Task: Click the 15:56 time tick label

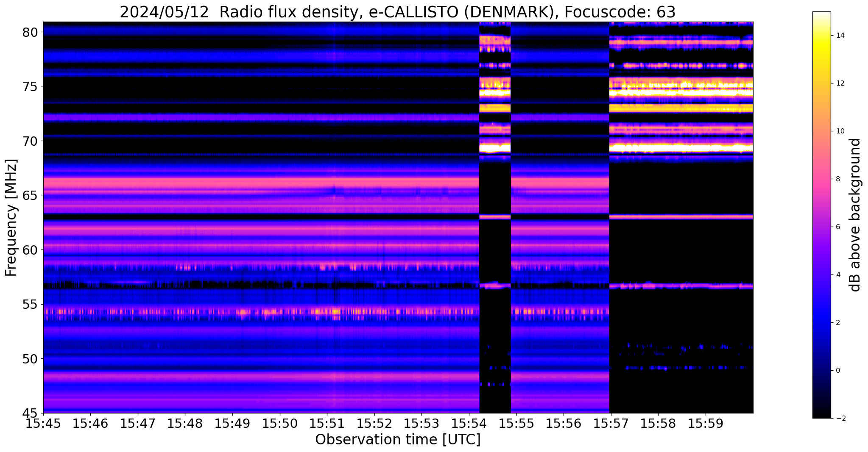Action: [564, 423]
